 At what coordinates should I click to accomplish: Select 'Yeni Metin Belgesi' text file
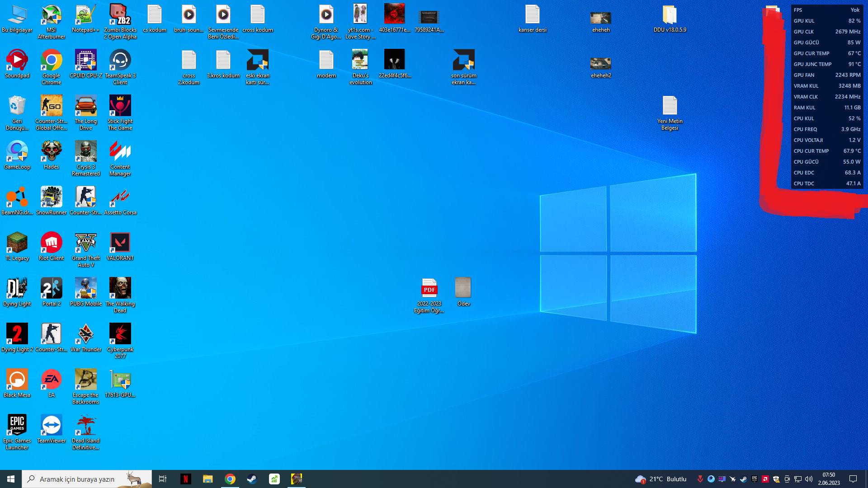(x=670, y=113)
